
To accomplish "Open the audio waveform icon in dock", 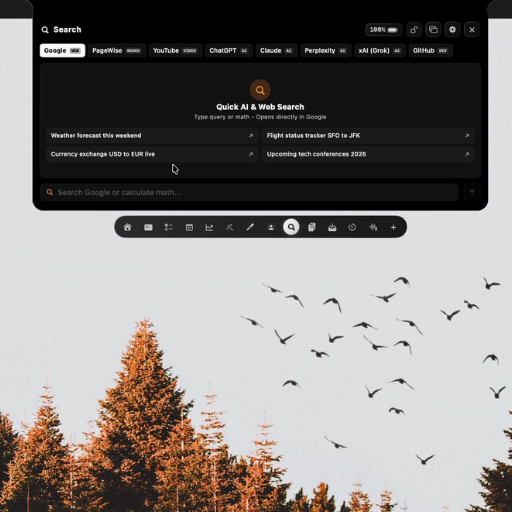I will [373, 227].
